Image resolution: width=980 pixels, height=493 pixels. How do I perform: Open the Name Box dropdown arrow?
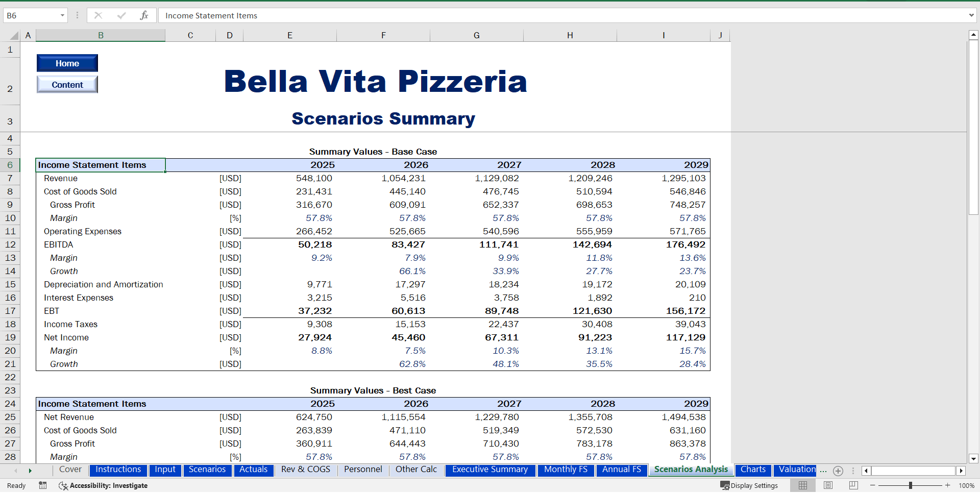[x=62, y=15]
